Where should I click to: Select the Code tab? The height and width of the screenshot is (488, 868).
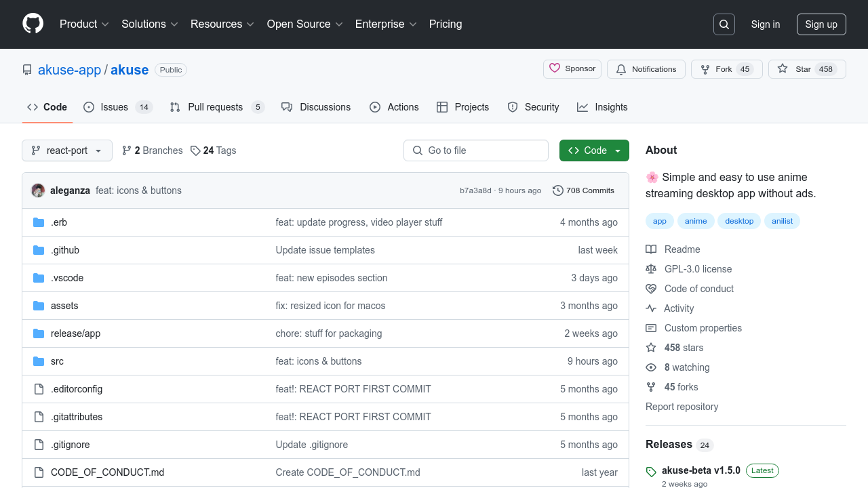click(x=47, y=107)
